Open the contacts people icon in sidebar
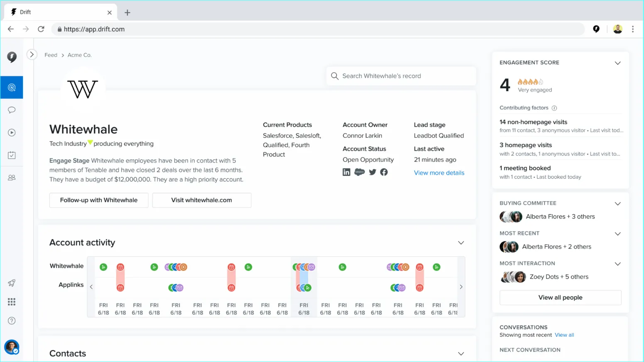 pos(12,177)
